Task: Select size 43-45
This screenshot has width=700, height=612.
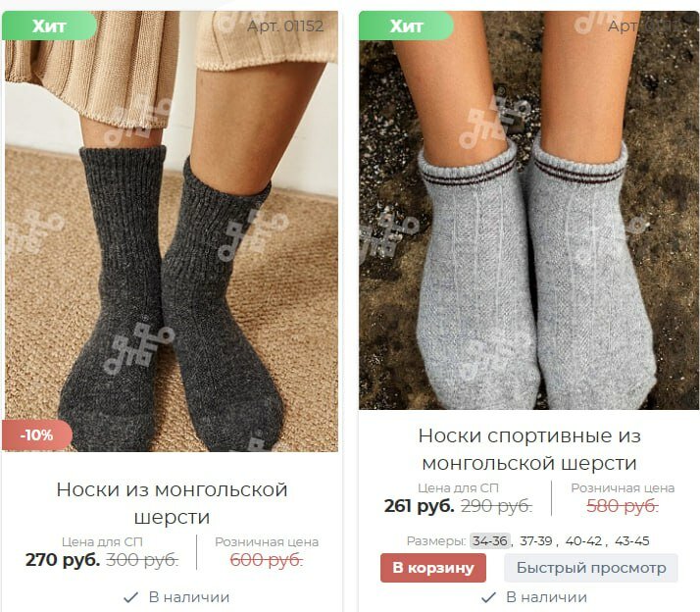Action: [x=631, y=541]
